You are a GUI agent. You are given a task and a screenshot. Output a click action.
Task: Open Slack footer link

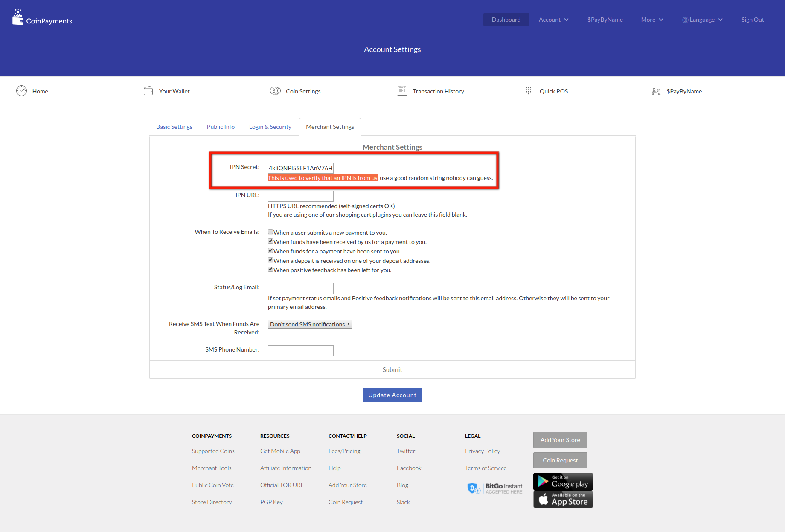pyautogui.click(x=403, y=502)
